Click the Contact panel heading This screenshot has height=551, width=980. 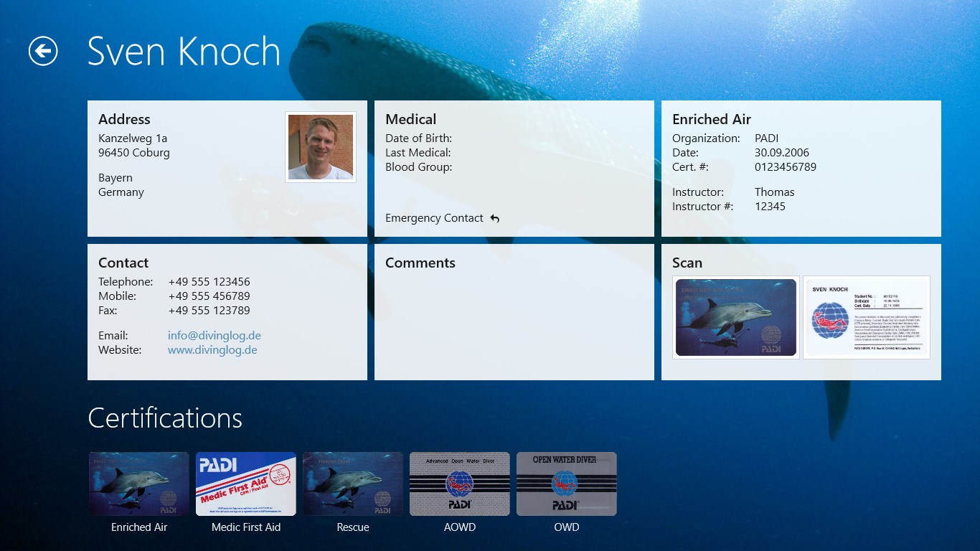point(123,263)
